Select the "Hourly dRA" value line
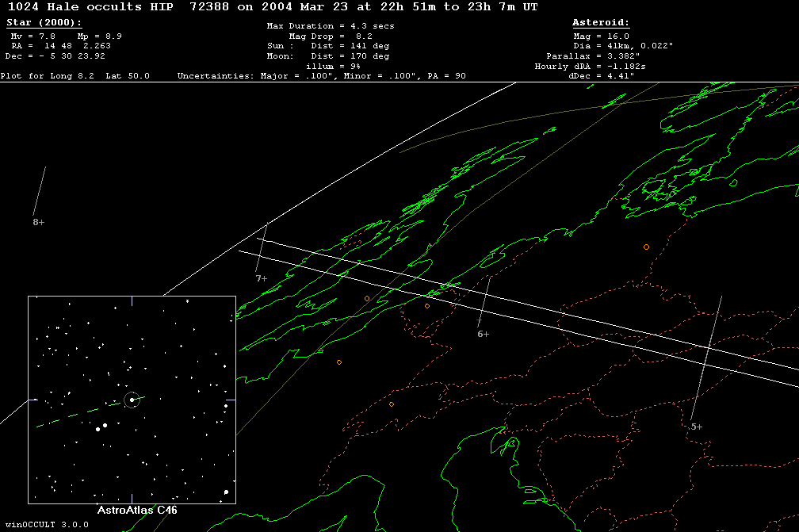 tap(591, 67)
